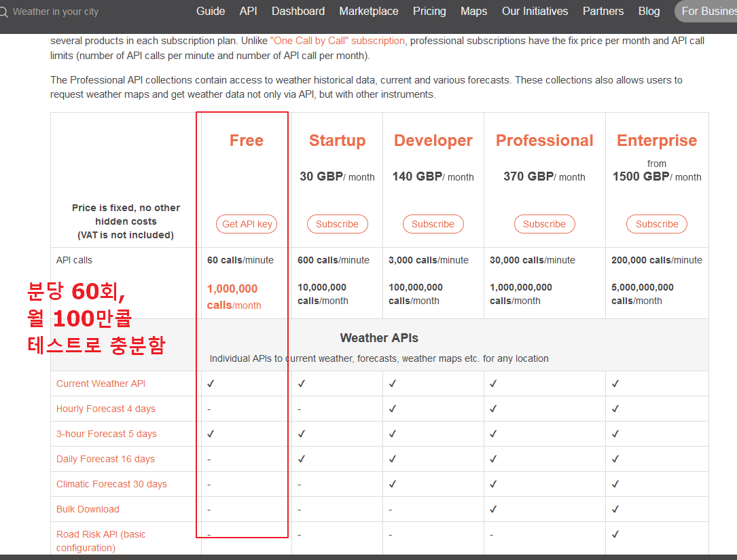Click the "10,000,000 calls/month" Startup limit
Viewport: 737px width, 560px height.
tap(323, 294)
